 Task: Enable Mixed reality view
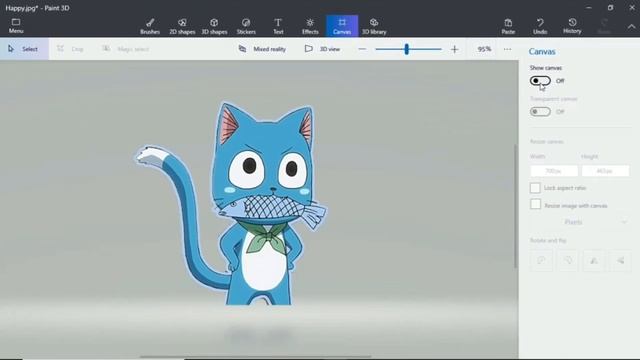point(262,49)
